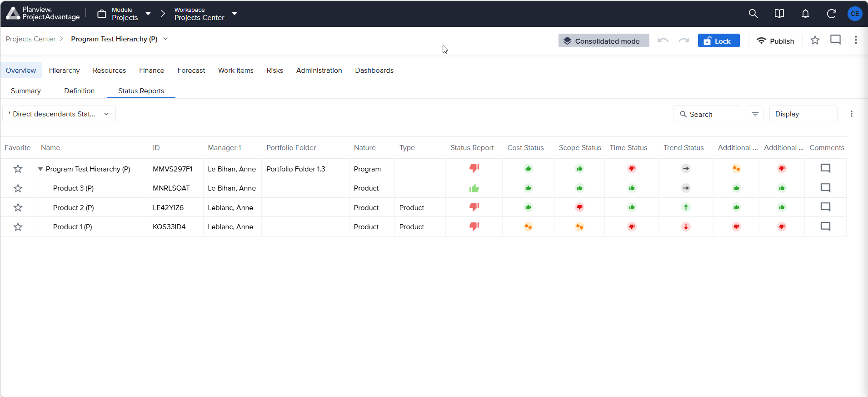Expand the Module Projects dropdown arrow
Image resolution: width=868 pixels, height=397 pixels.
tap(148, 14)
